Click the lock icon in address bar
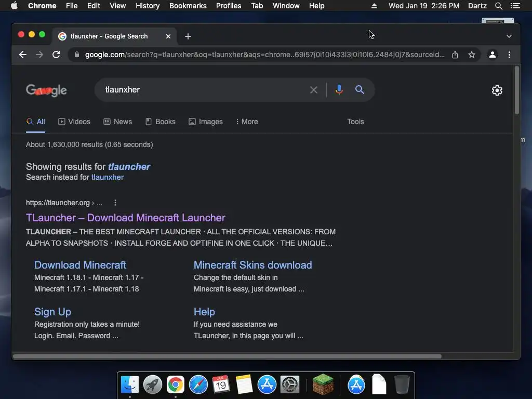Viewport: 532px width, 399px height. (x=77, y=55)
